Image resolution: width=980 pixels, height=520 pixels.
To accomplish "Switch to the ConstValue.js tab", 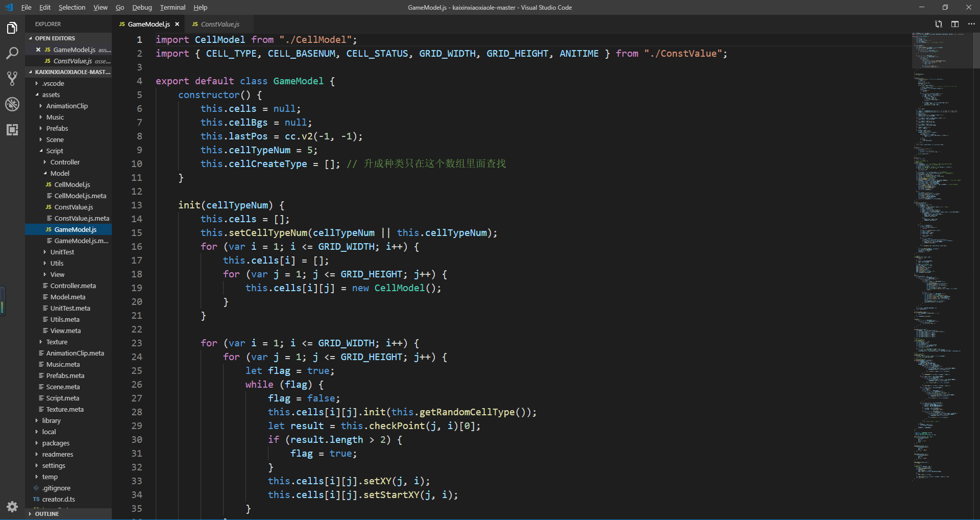I will [219, 24].
